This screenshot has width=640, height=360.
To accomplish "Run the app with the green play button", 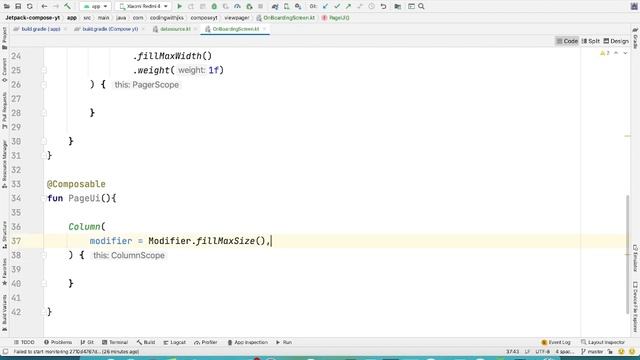I will point(179,7).
